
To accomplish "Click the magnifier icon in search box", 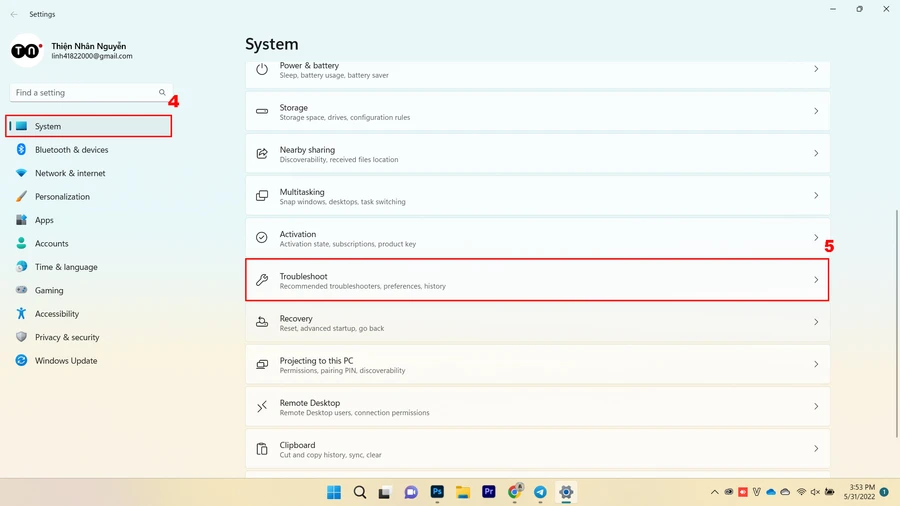I will click(162, 92).
